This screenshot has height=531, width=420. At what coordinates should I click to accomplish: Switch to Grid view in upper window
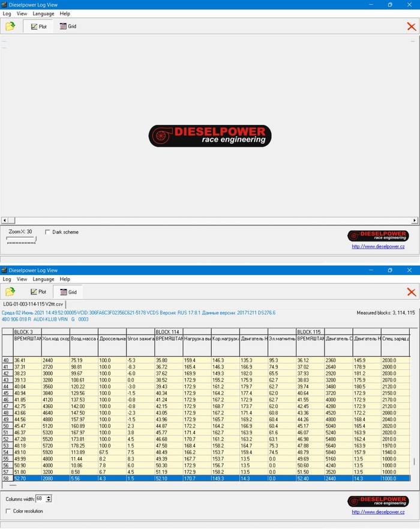(x=68, y=26)
